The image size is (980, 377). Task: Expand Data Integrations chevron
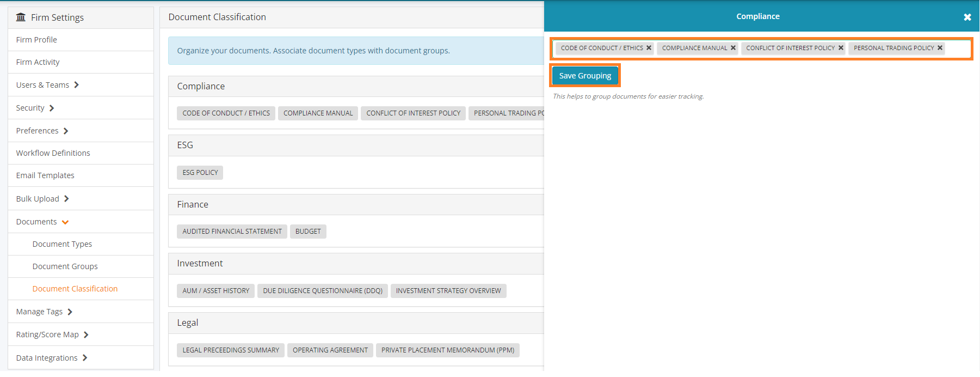point(85,358)
